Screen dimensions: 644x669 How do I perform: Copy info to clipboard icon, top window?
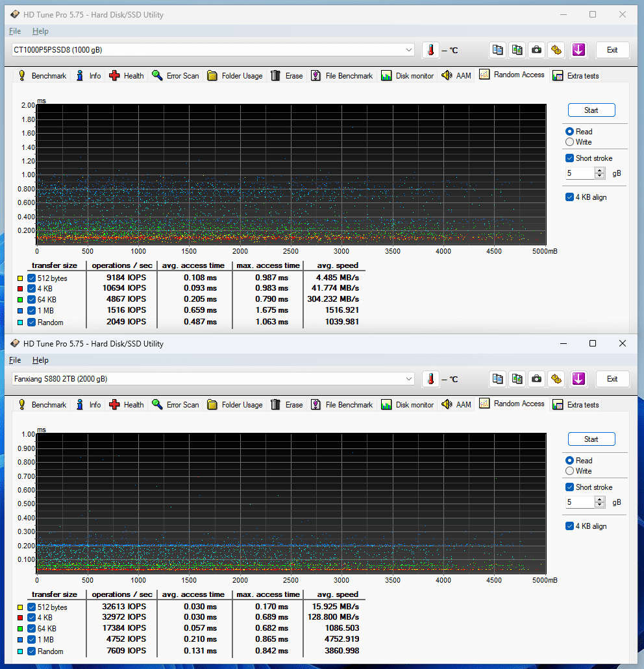498,50
